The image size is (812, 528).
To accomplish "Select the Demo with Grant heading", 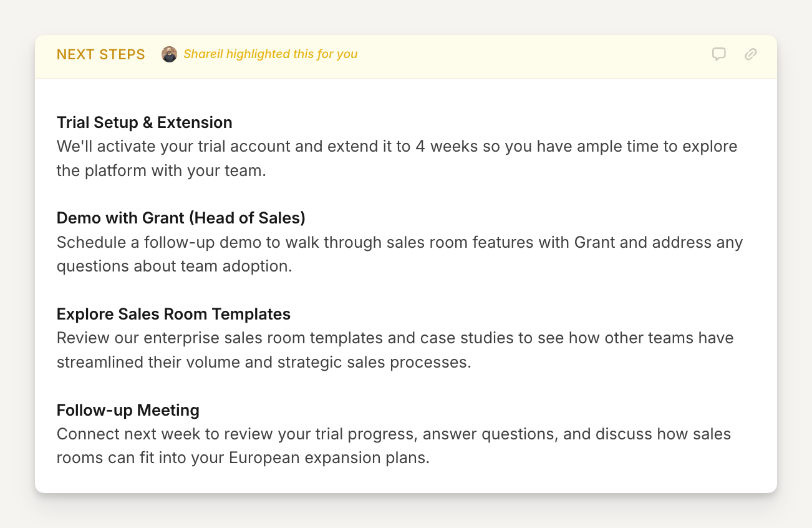I will click(x=181, y=218).
